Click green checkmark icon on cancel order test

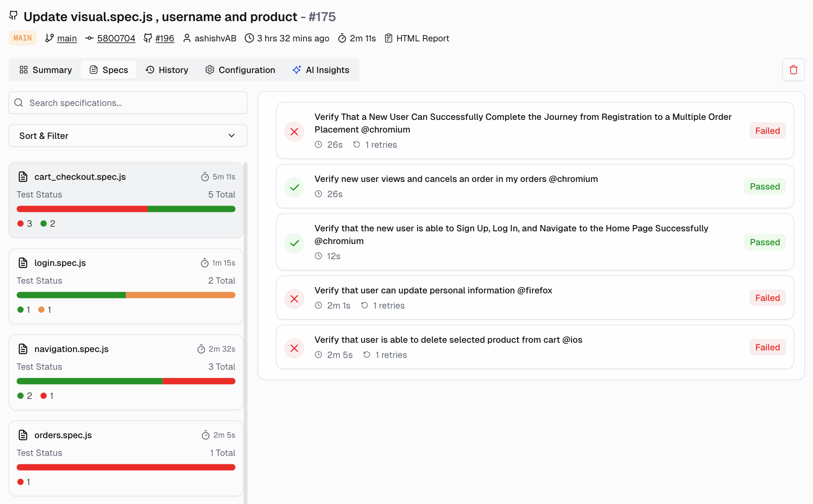tap(294, 187)
